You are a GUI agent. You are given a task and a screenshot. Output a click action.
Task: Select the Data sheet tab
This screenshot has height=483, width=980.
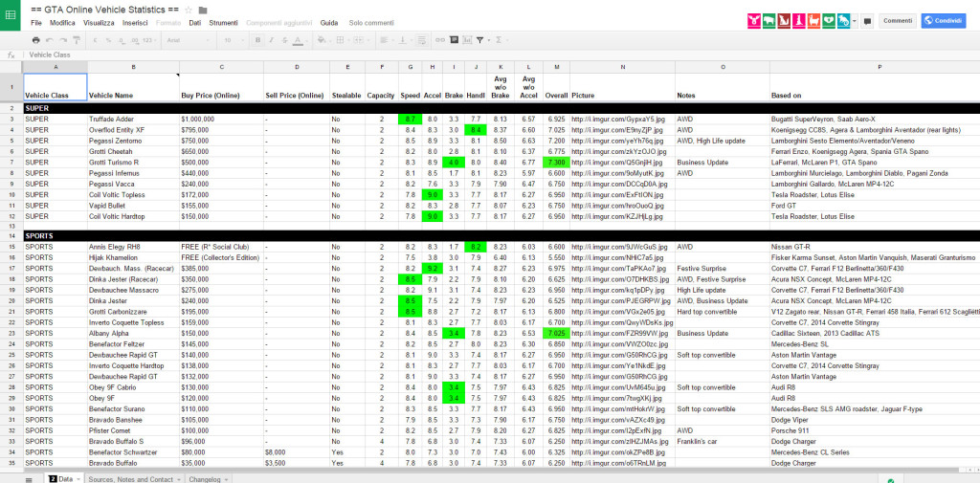65,478
